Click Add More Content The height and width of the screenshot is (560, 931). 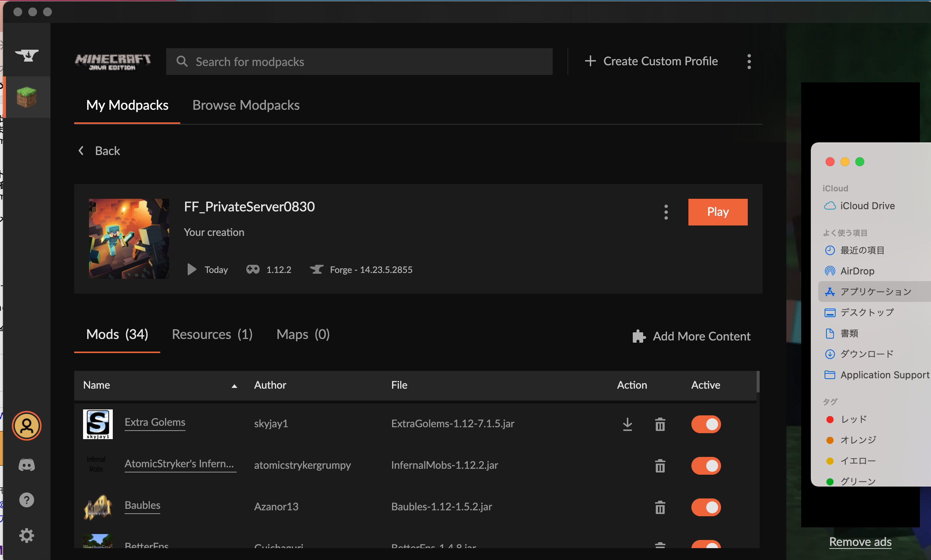692,336
